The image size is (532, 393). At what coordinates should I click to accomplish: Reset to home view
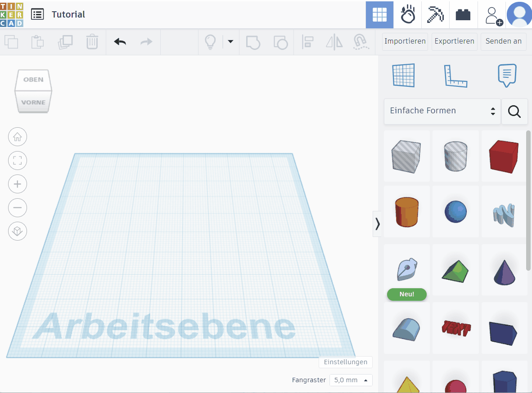tap(18, 137)
